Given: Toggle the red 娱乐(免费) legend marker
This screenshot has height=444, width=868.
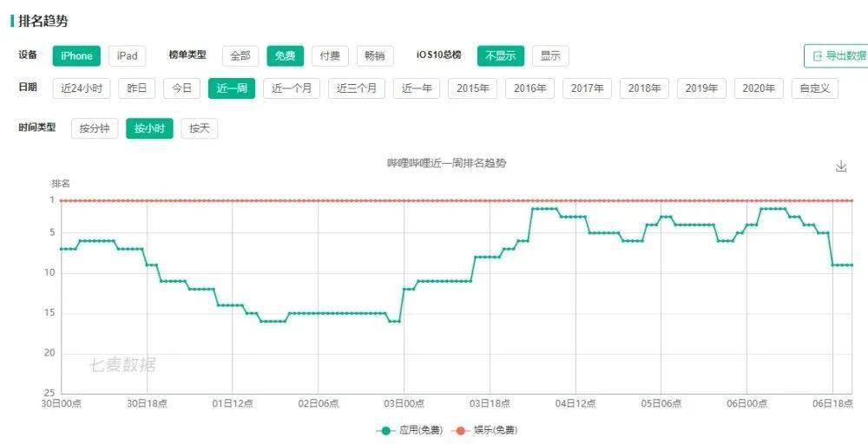Looking at the screenshot, I should [x=461, y=430].
